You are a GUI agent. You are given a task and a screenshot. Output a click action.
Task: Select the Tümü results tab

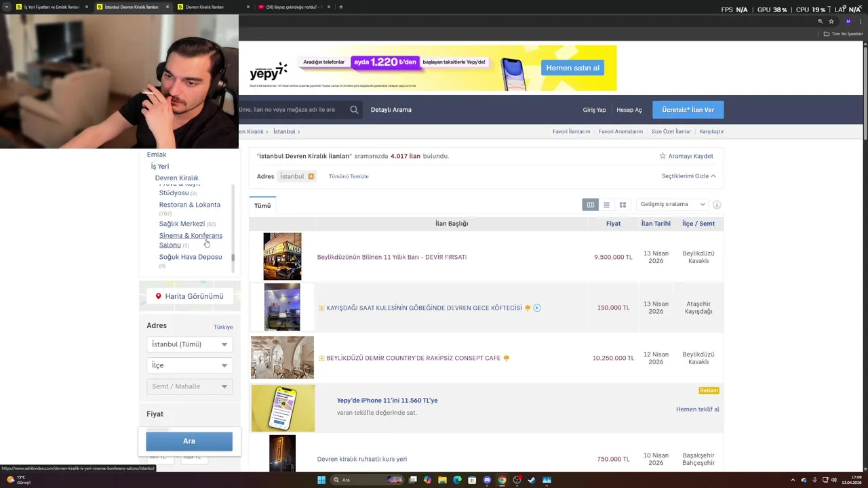[262, 205]
